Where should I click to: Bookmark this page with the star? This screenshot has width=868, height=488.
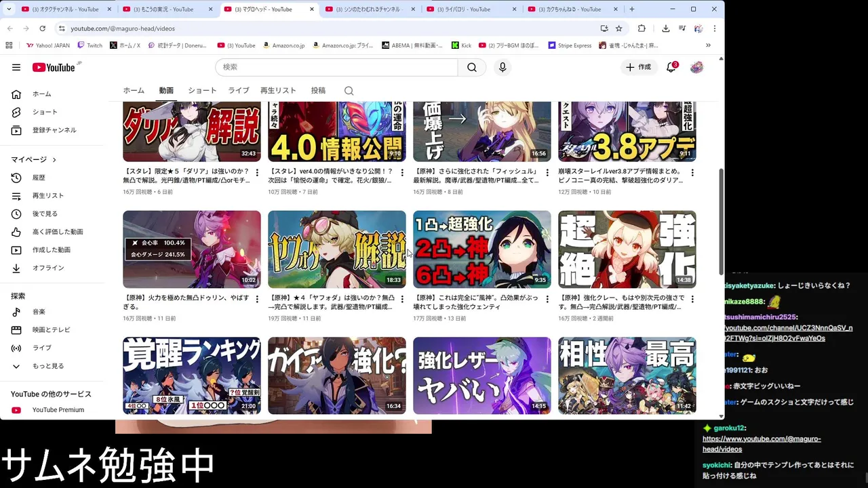pyautogui.click(x=619, y=28)
